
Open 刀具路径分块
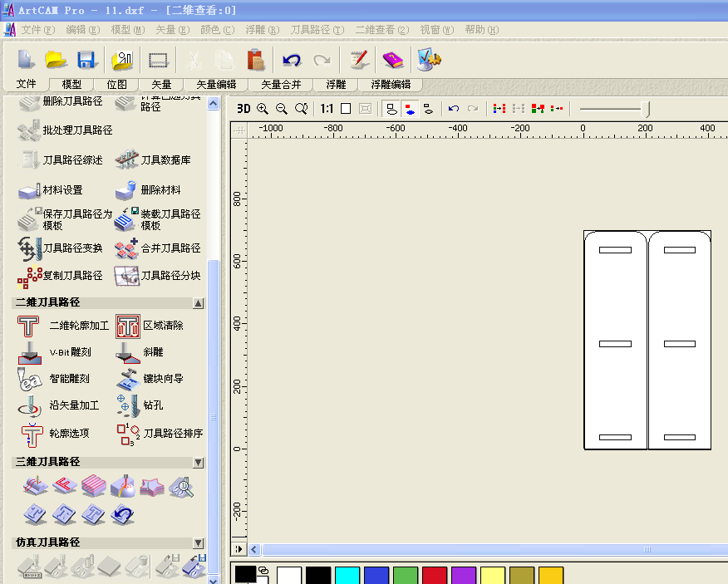(157, 276)
